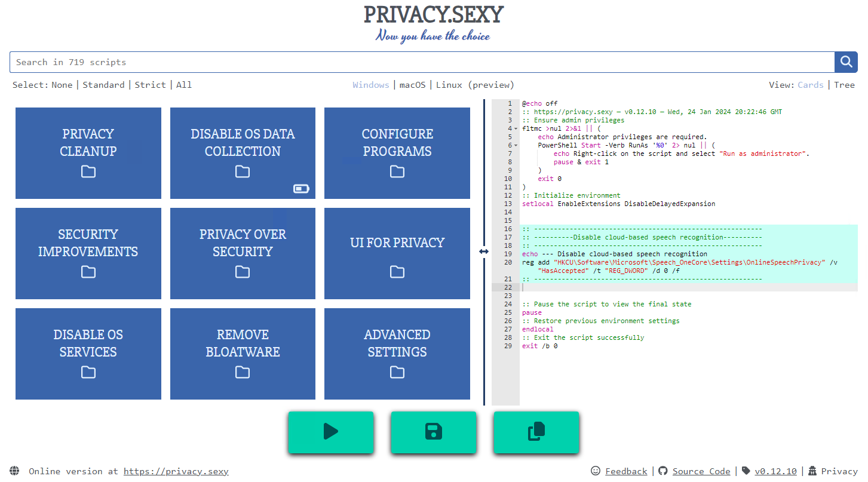Click the battery icon on Disable OS Data Collection
The width and height of the screenshot is (868, 482).
coord(301,188)
